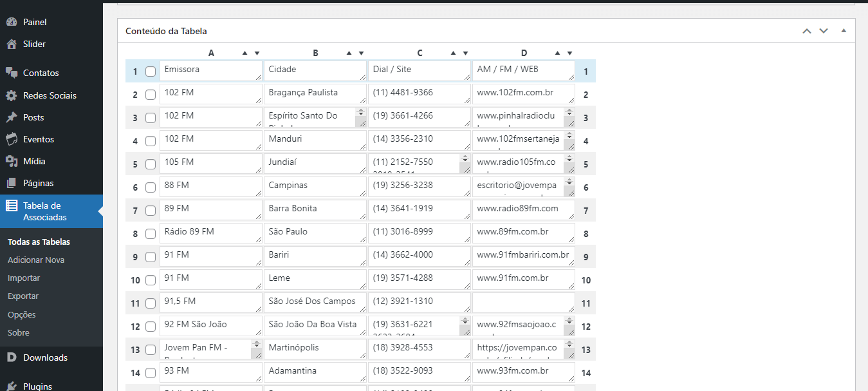Sort column B ascending with up arrow
The width and height of the screenshot is (868, 391).
tap(349, 53)
